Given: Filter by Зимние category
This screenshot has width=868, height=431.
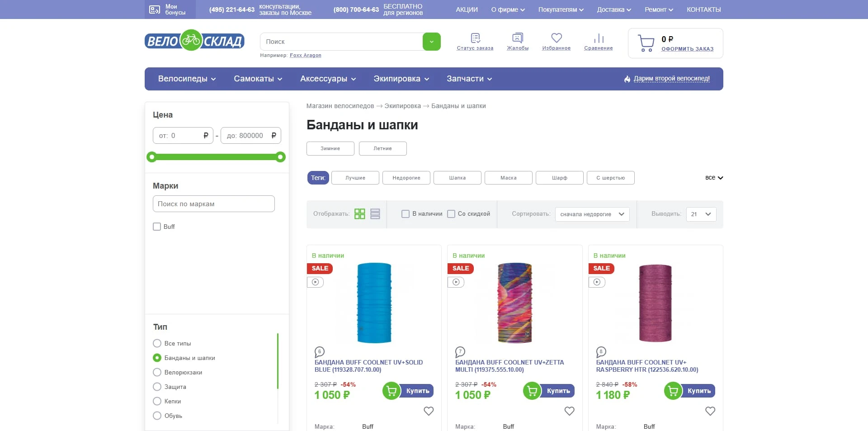Looking at the screenshot, I should [330, 148].
